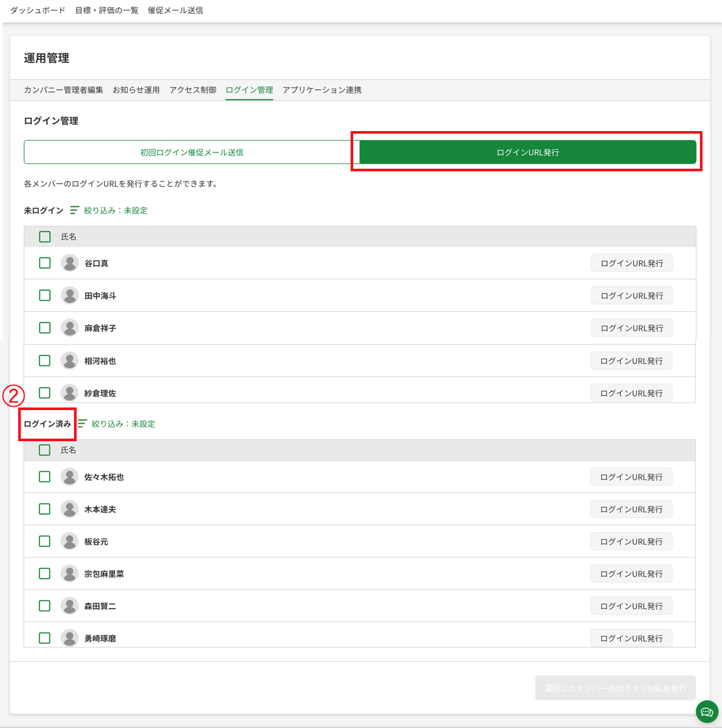The height and width of the screenshot is (728, 722).
Task: Issue login URL for 佐々木拓也
Action: (x=631, y=477)
